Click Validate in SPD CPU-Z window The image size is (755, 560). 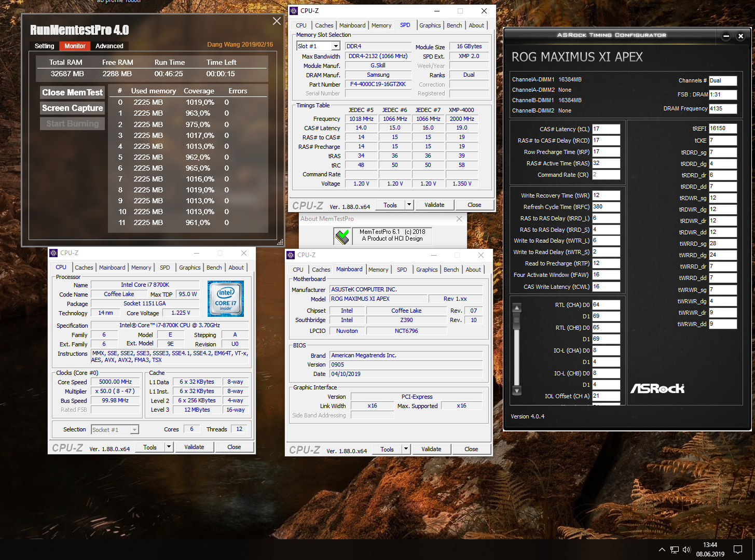pos(434,205)
